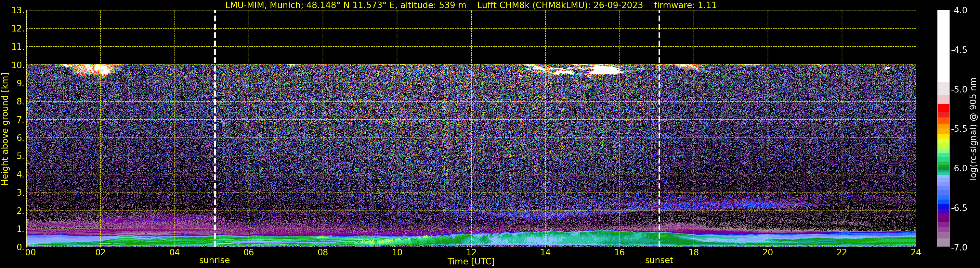Viewport: 980px width, 268px height.
Task: Click the white dashed sunrise line
Action: [215, 129]
